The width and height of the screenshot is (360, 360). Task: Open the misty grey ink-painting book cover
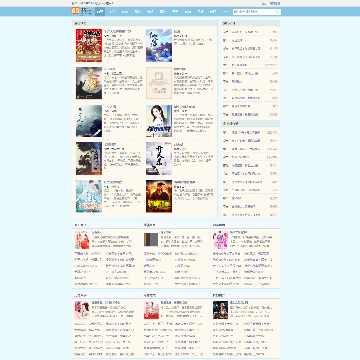point(89,121)
